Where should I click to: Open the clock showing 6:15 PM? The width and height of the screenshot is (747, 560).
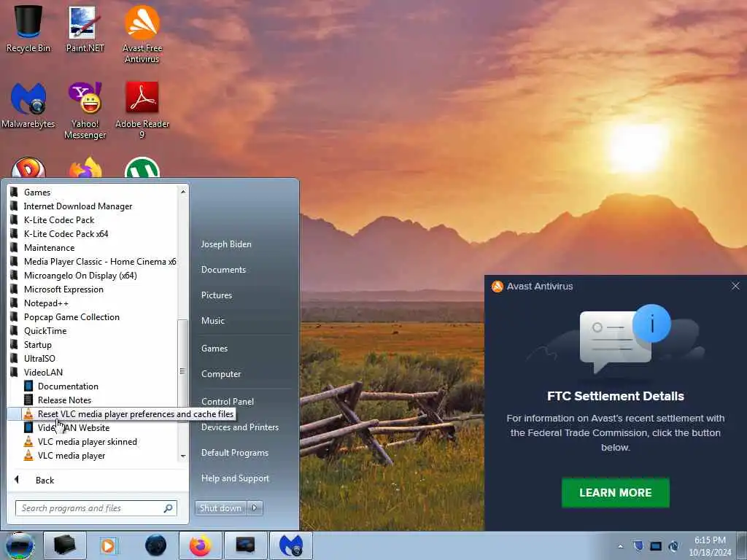pyautogui.click(x=710, y=546)
